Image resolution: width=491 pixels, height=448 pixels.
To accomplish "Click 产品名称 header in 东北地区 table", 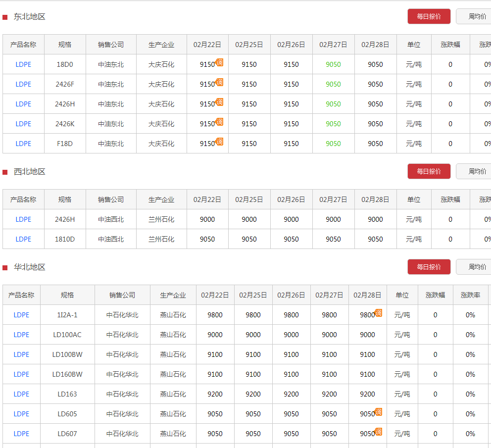I will point(23,45).
